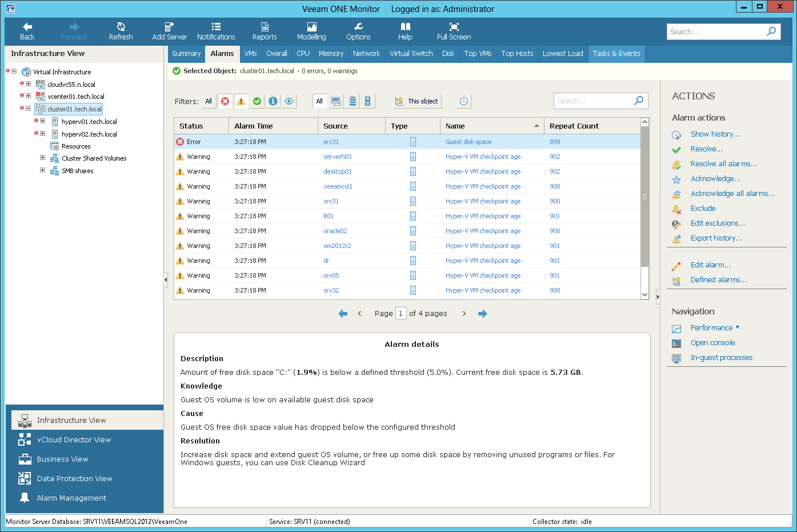Focus the top toolbar Search field
This screenshot has width=797, height=532.
click(x=716, y=31)
